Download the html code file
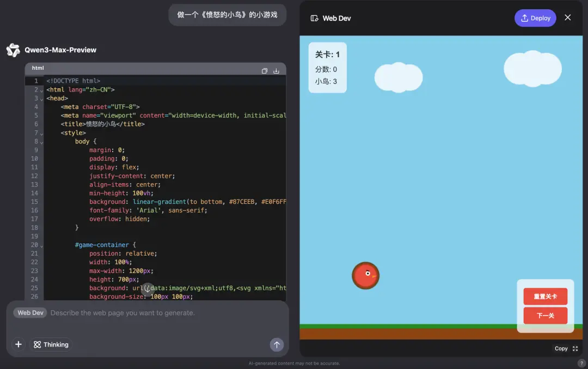The height and width of the screenshot is (369, 588). pos(276,71)
